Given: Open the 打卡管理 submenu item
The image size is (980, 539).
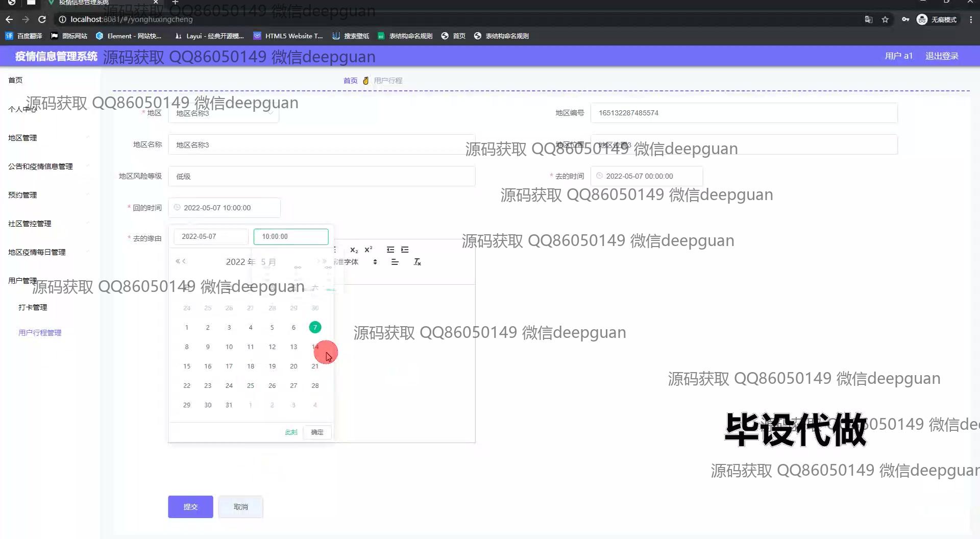Looking at the screenshot, I should click(33, 307).
